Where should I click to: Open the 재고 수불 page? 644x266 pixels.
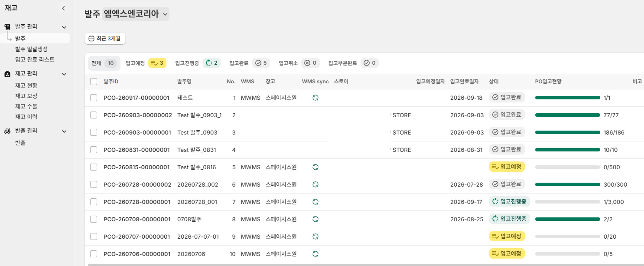26,106
